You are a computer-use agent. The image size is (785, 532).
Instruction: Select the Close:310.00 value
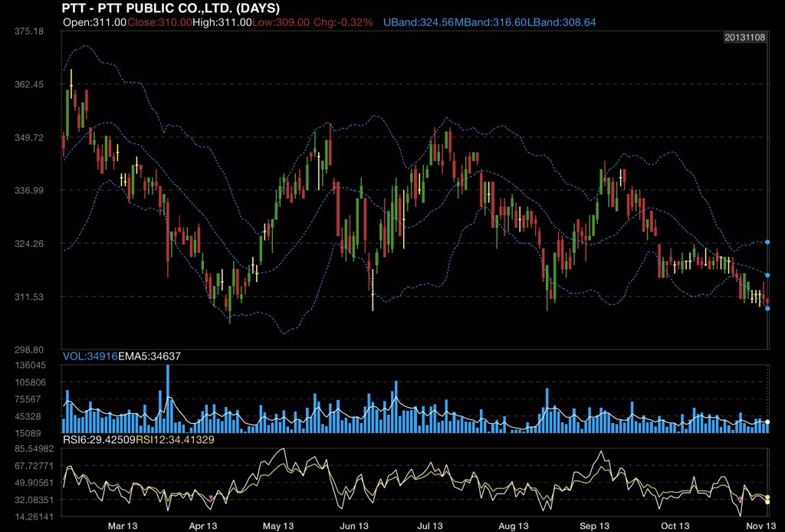click(159, 22)
